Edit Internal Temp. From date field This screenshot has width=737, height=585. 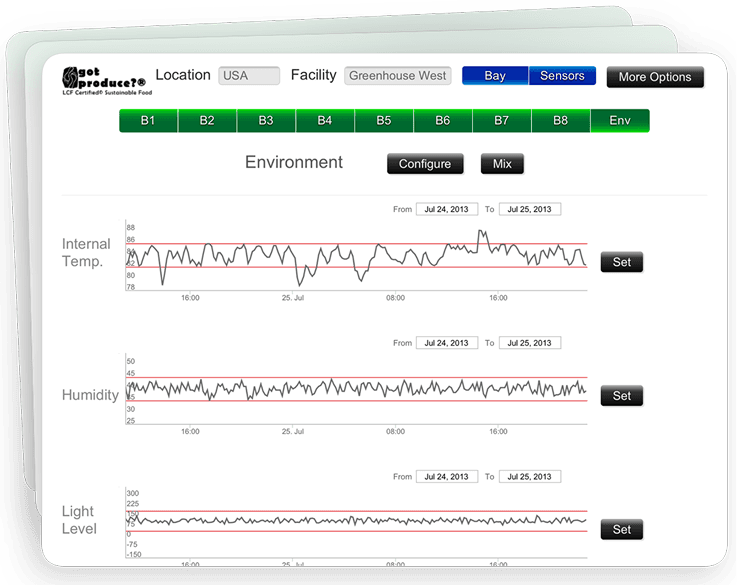point(447,209)
